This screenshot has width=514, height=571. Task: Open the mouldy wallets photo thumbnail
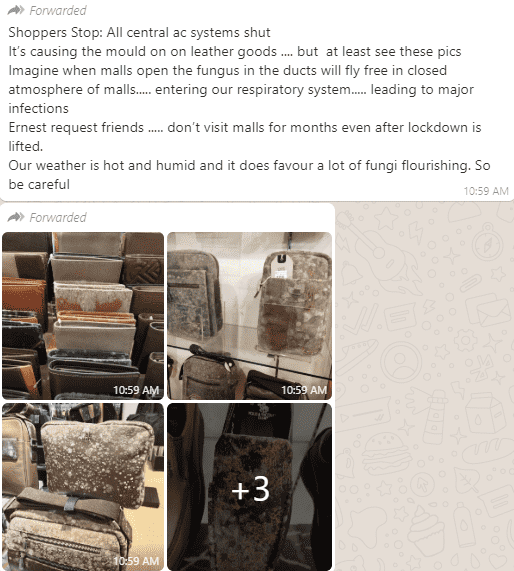[83, 316]
